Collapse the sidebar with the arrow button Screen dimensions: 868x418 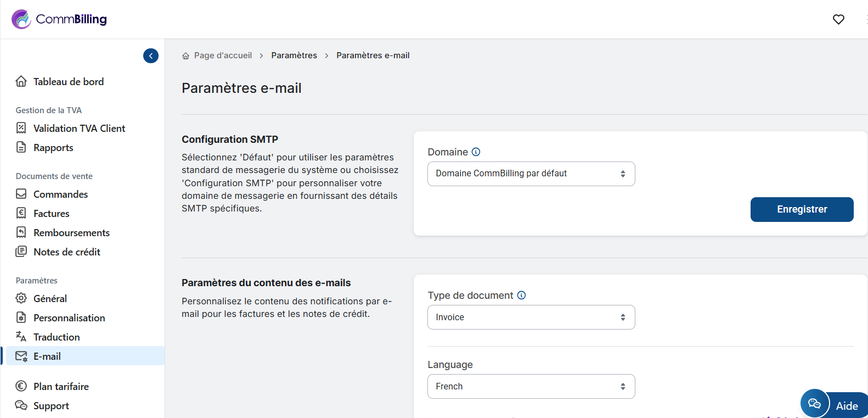click(x=151, y=55)
